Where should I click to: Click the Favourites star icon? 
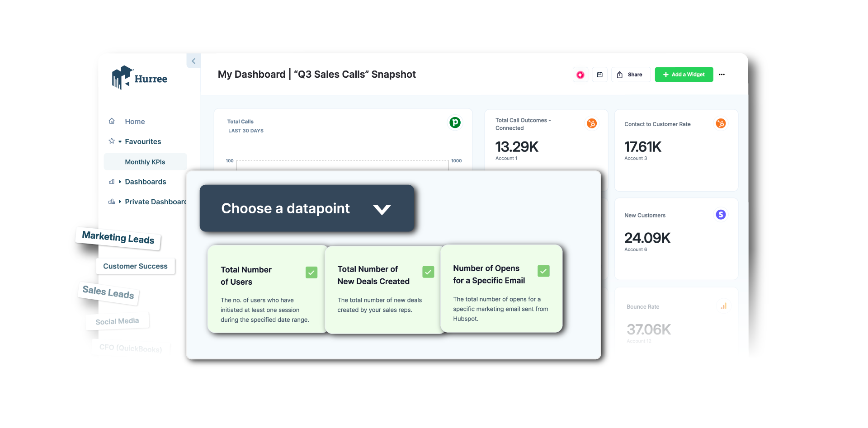112,141
